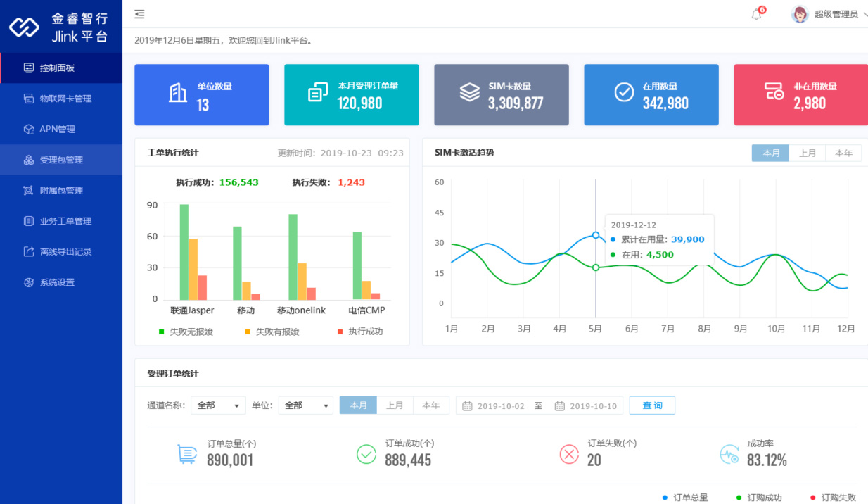Click the 超级管理员 user avatar
Image resolution: width=868 pixels, height=504 pixels.
800,14
